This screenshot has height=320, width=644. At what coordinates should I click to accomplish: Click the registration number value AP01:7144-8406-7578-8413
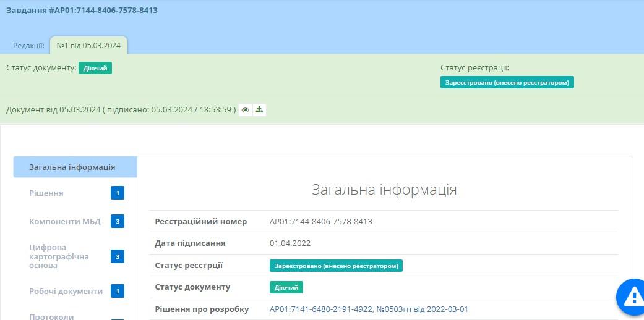(320, 221)
